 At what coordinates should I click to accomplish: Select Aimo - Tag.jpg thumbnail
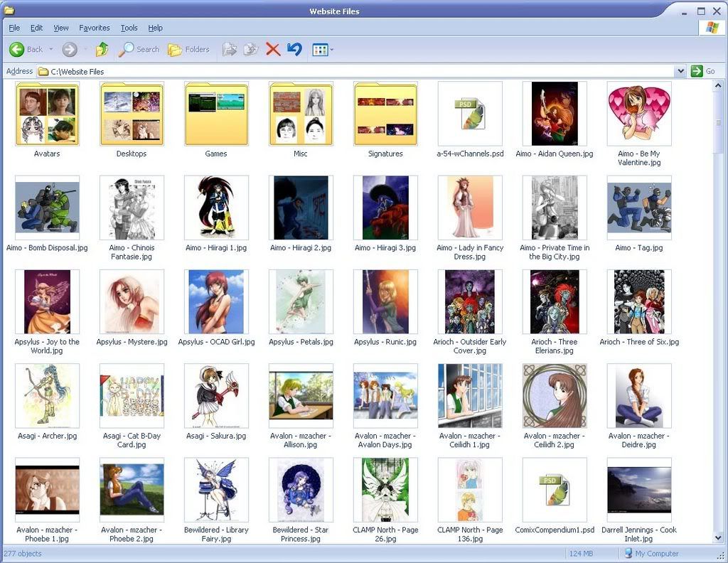pyautogui.click(x=639, y=208)
